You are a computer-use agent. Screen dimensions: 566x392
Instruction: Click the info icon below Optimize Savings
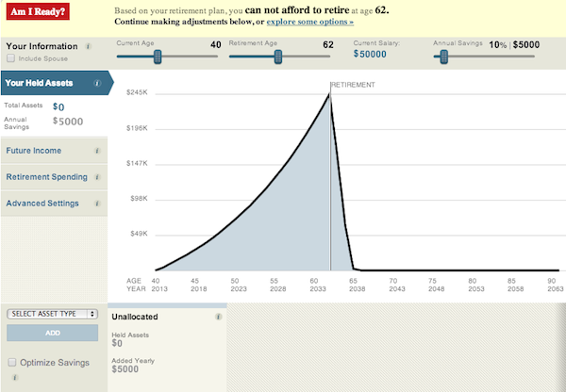pos(14,378)
